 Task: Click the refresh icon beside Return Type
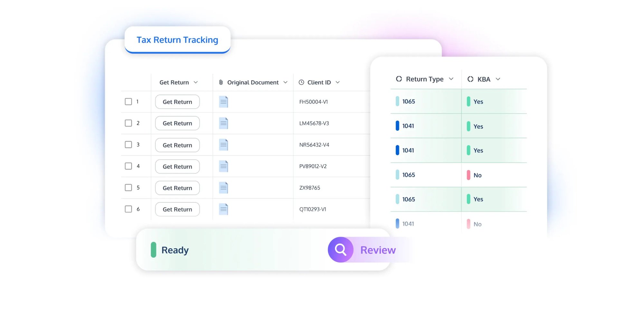coord(399,79)
